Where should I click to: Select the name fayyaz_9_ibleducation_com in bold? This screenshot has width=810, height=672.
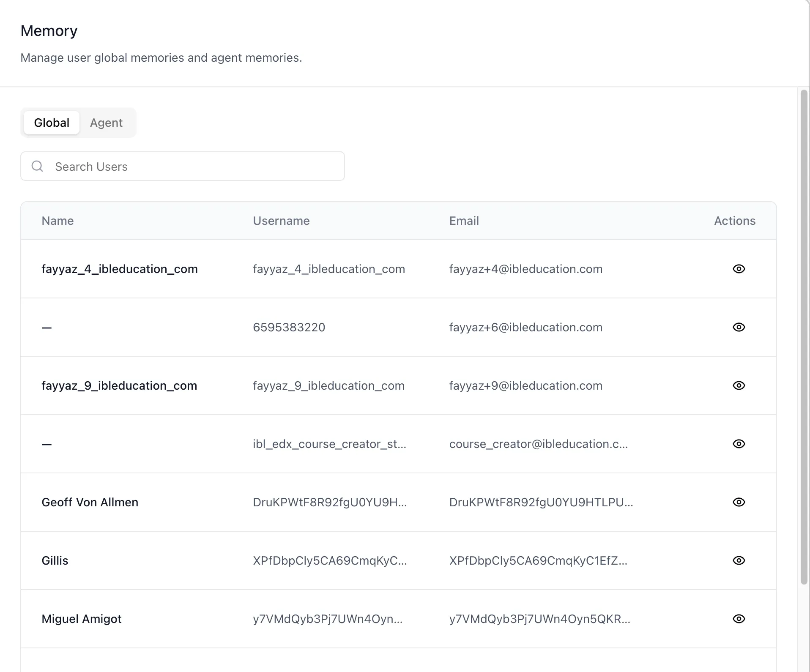pos(119,385)
